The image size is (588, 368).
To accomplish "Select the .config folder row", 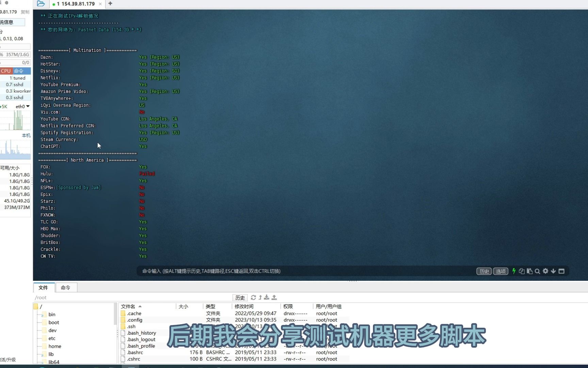I will click(x=234, y=320).
